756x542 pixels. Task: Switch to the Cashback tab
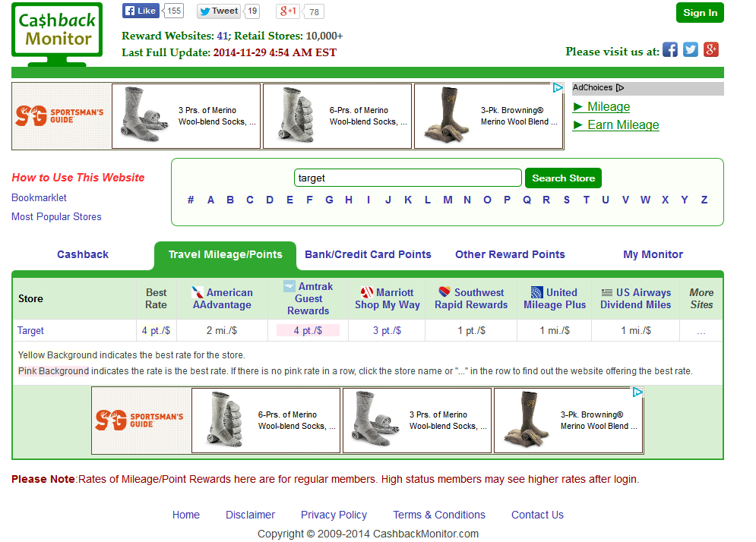pos(83,254)
